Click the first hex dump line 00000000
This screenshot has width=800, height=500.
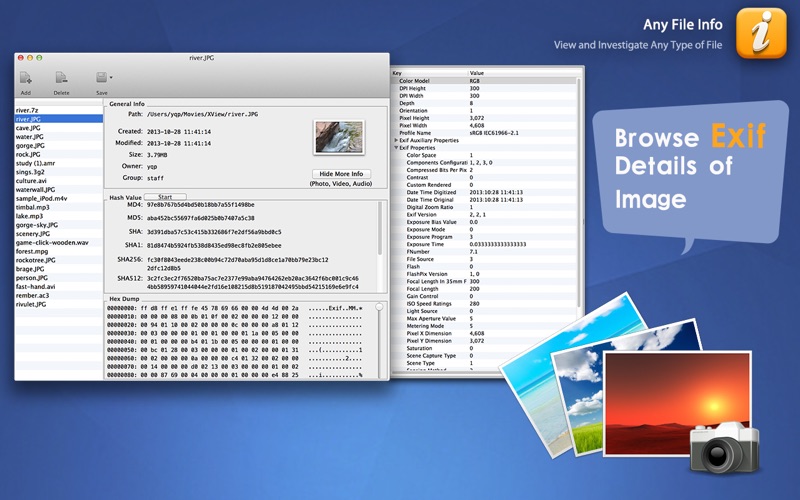click(235, 308)
